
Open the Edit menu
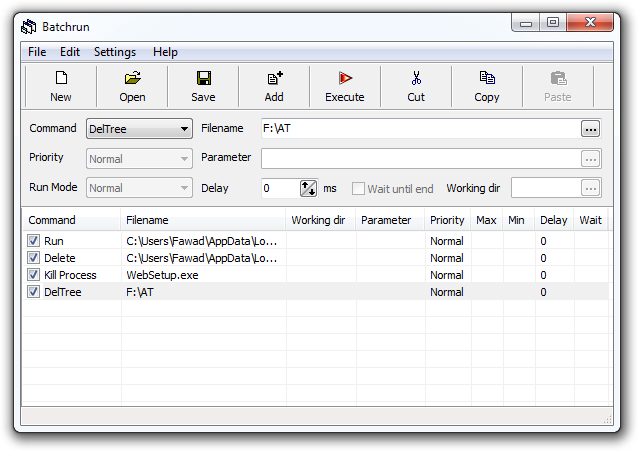(x=70, y=52)
